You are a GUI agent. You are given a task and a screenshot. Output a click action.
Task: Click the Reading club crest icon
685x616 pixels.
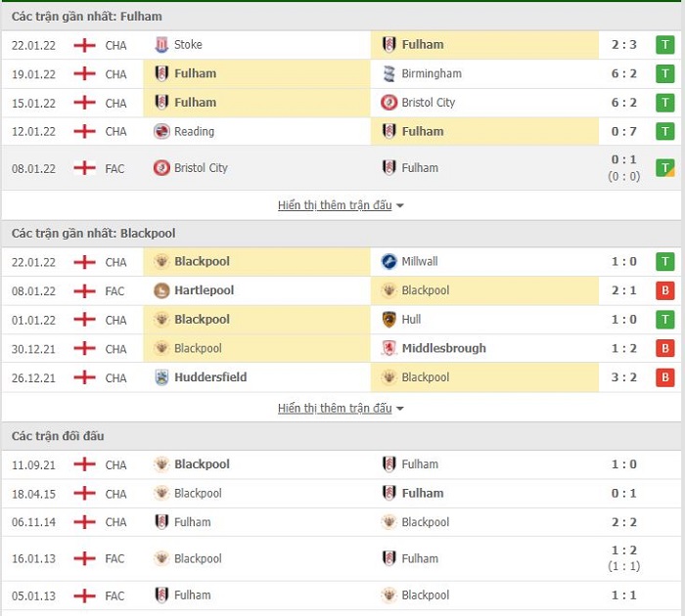click(161, 131)
